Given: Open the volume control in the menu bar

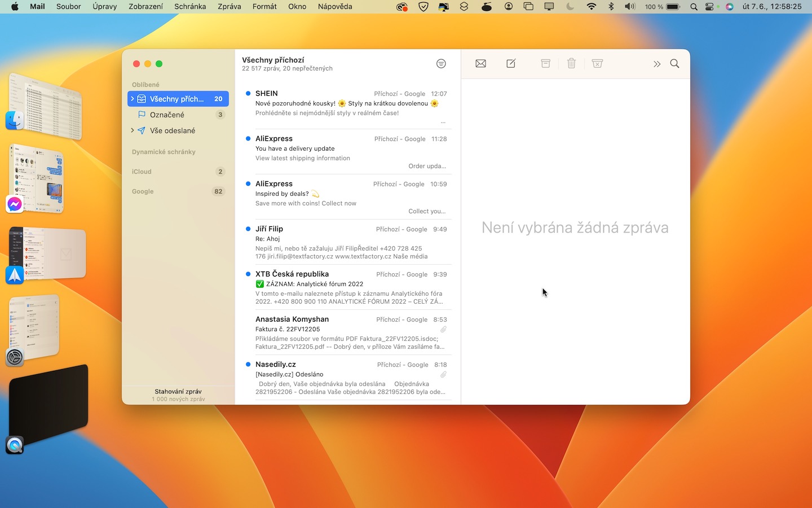Looking at the screenshot, I should coord(630,7).
